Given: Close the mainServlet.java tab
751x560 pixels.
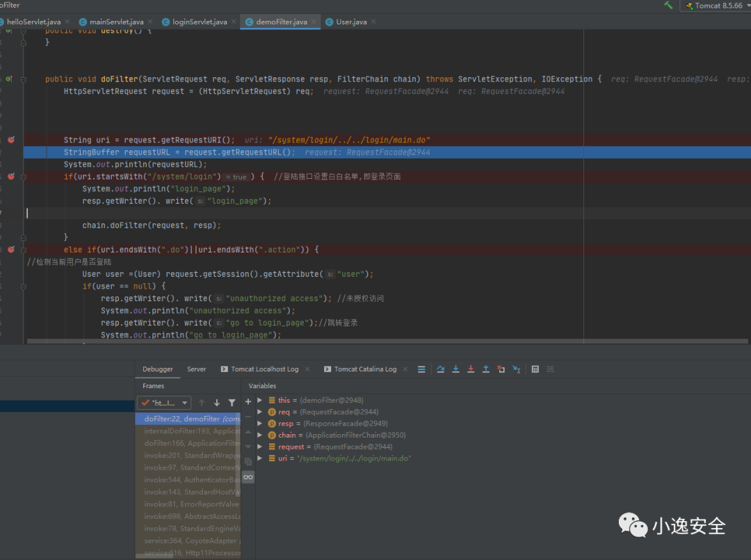Looking at the screenshot, I should click(150, 22).
